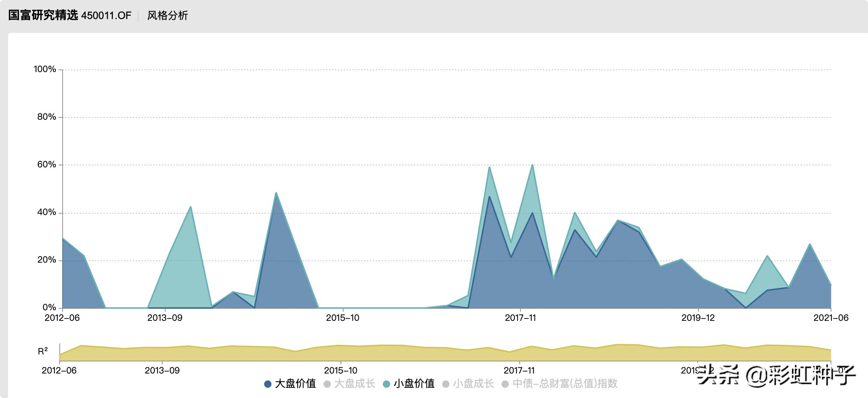Click the teal 小盘价值 legend dot
Viewport: 868px width, 398px height.
[x=386, y=384]
